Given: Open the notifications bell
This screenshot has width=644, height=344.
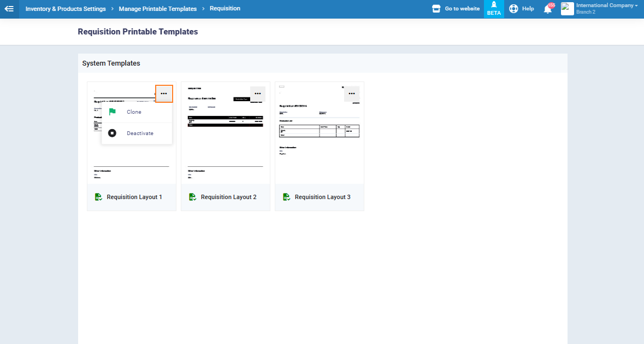Looking at the screenshot, I should (547, 9).
